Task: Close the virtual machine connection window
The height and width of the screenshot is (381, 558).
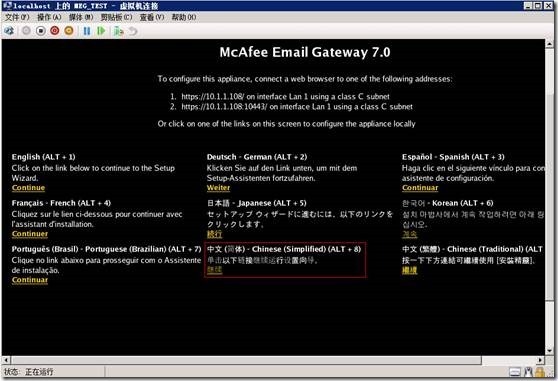Action: (x=548, y=6)
